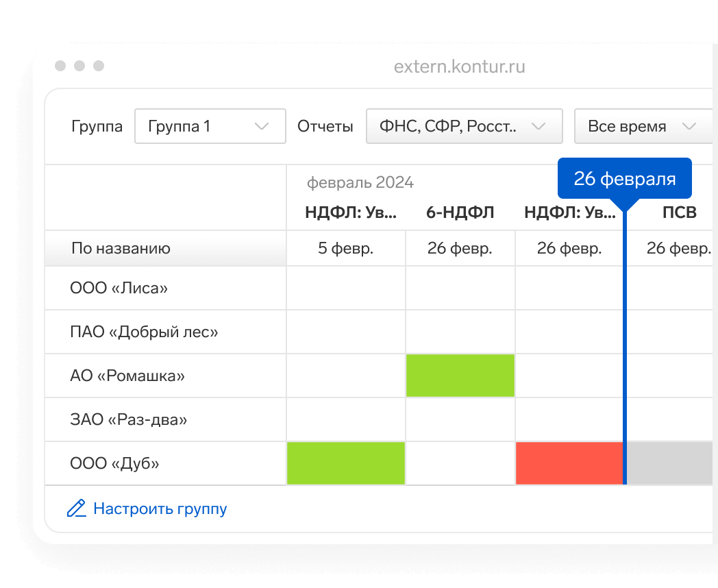Open the Настроить группу link
The height and width of the screenshot is (588, 718).
point(160,509)
